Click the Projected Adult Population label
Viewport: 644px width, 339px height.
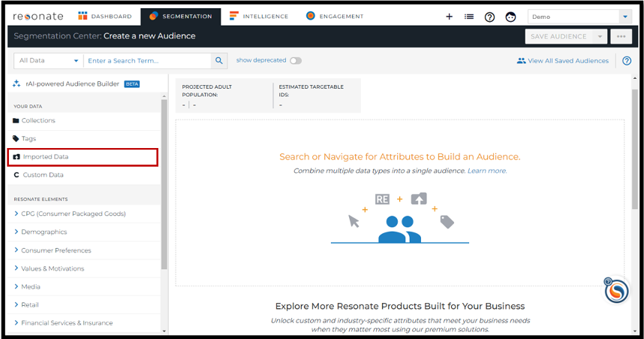pyautogui.click(x=207, y=90)
